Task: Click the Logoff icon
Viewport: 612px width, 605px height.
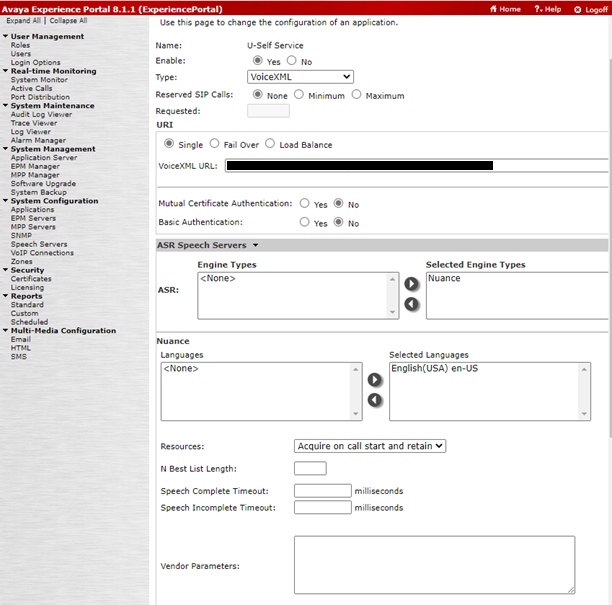Action: click(578, 9)
